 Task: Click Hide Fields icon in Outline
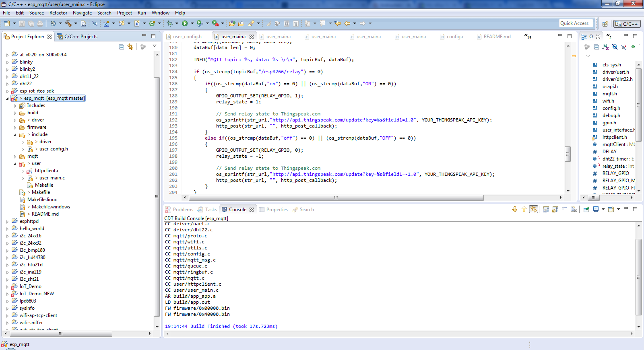(x=615, y=47)
